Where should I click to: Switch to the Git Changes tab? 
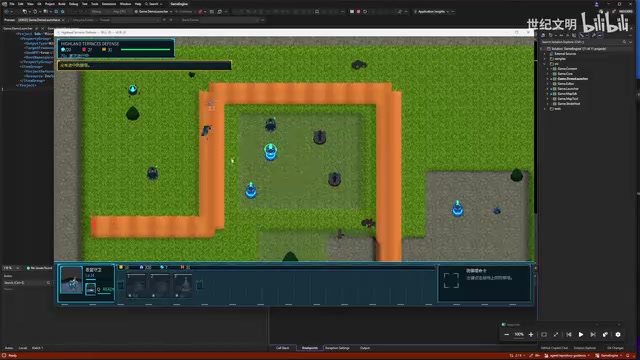coord(615,348)
